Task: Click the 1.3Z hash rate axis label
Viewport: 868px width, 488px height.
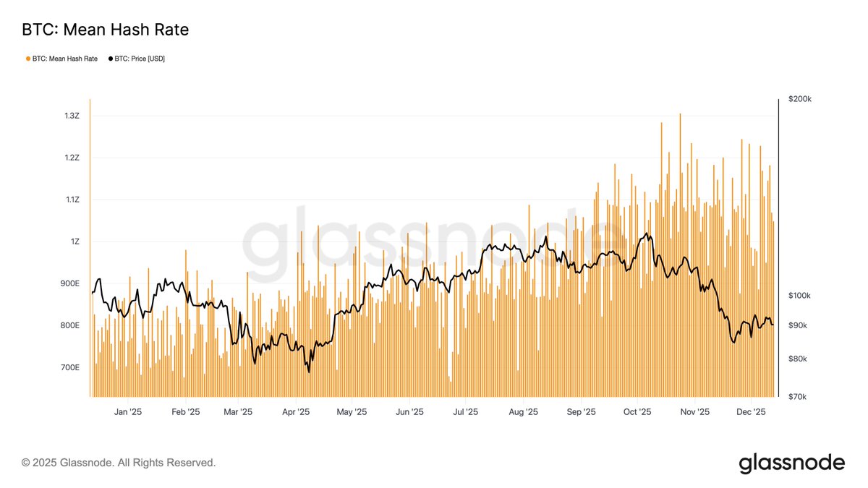Action: point(72,116)
